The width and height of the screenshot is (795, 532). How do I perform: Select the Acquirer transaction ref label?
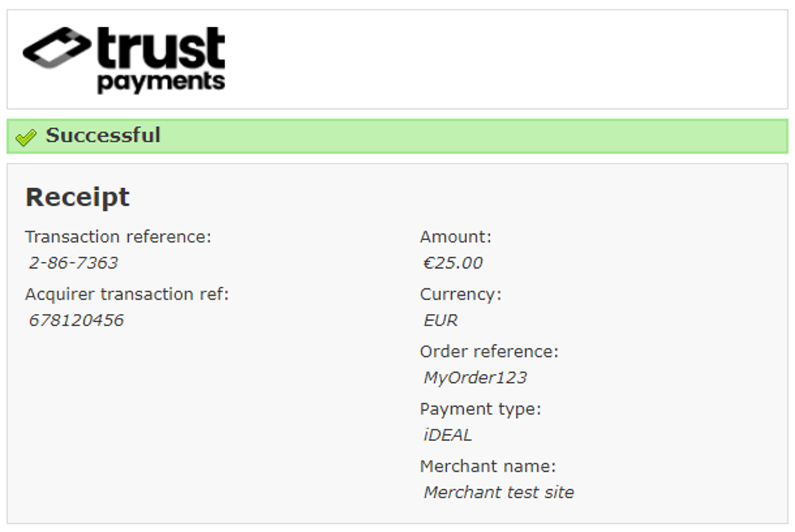pyautogui.click(x=127, y=294)
